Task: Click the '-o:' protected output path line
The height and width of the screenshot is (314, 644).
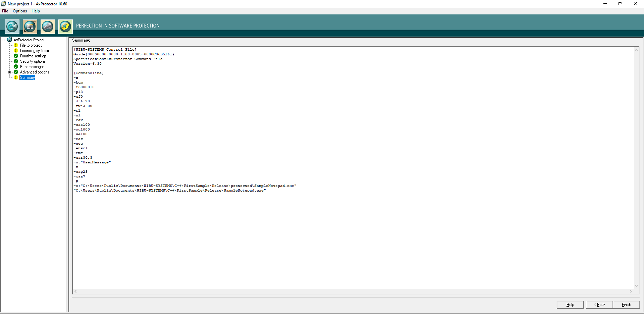Action: 185,186
